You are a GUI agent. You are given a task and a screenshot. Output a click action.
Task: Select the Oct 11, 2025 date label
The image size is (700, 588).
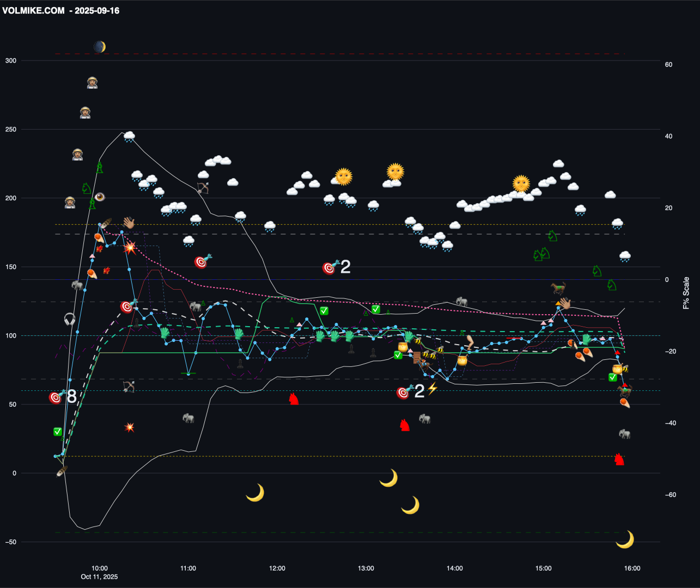coord(99,577)
